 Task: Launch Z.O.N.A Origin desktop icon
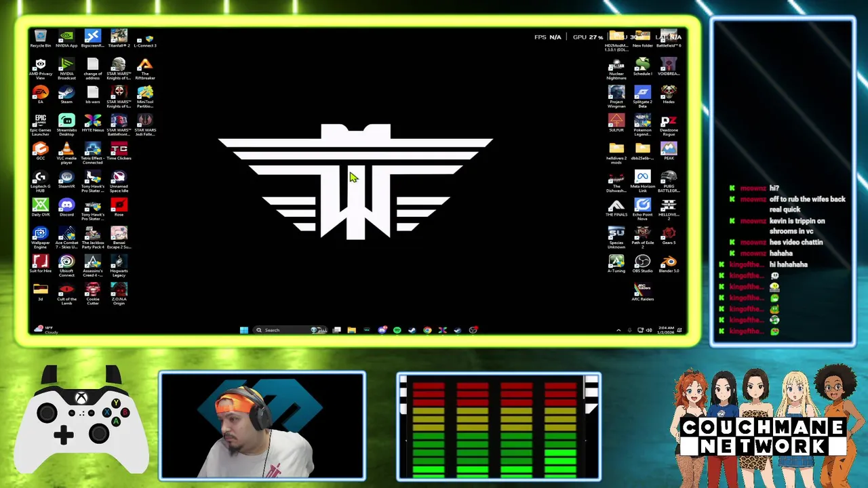tap(119, 294)
